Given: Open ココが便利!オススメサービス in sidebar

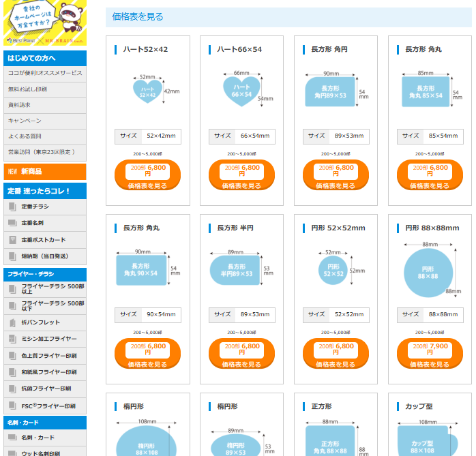Looking at the screenshot, I should [x=45, y=73].
